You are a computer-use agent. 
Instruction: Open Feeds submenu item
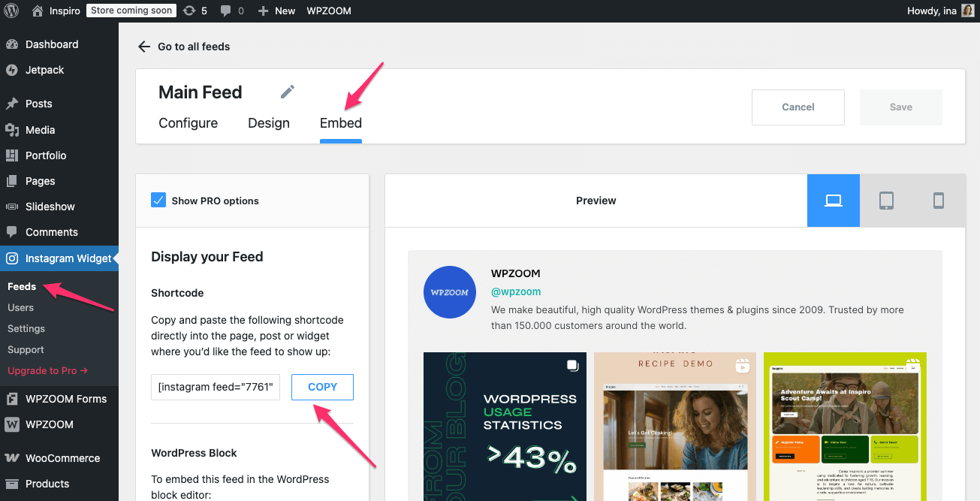tap(22, 286)
